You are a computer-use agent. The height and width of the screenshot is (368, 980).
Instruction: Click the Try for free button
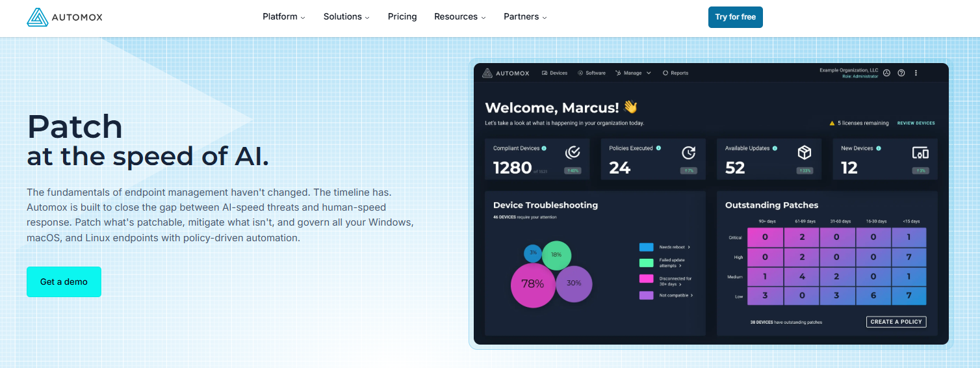tap(736, 17)
